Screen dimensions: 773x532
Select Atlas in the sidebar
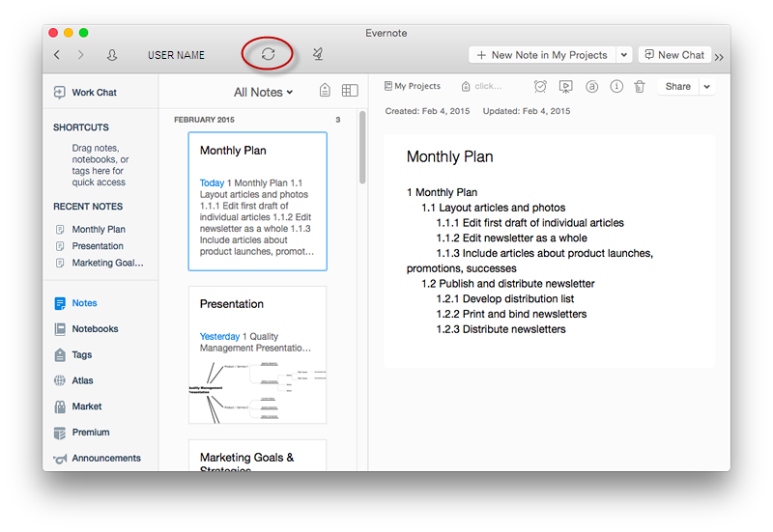click(x=82, y=380)
